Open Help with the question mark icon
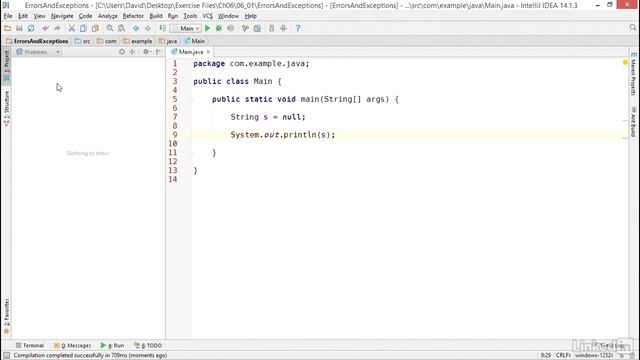Image resolution: width=640 pixels, height=360 pixels. (x=298, y=28)
